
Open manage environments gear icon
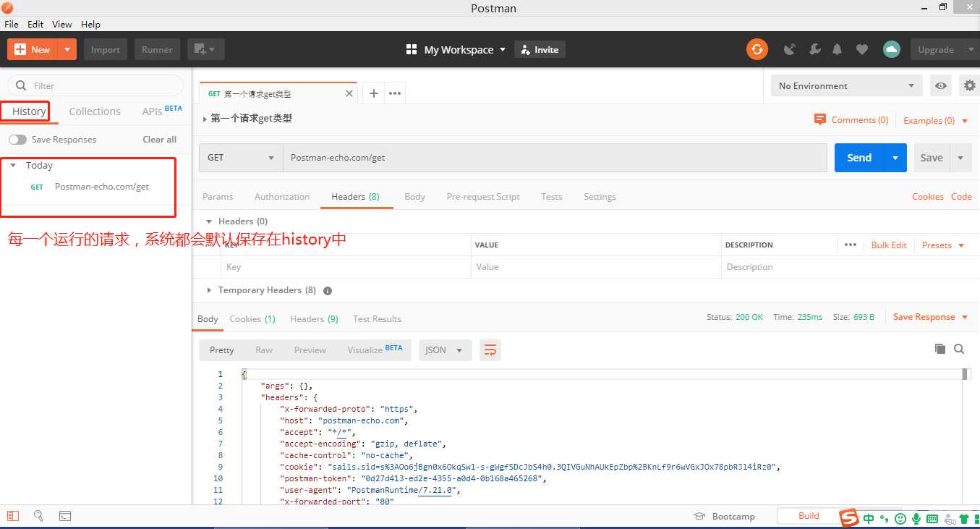970,85
